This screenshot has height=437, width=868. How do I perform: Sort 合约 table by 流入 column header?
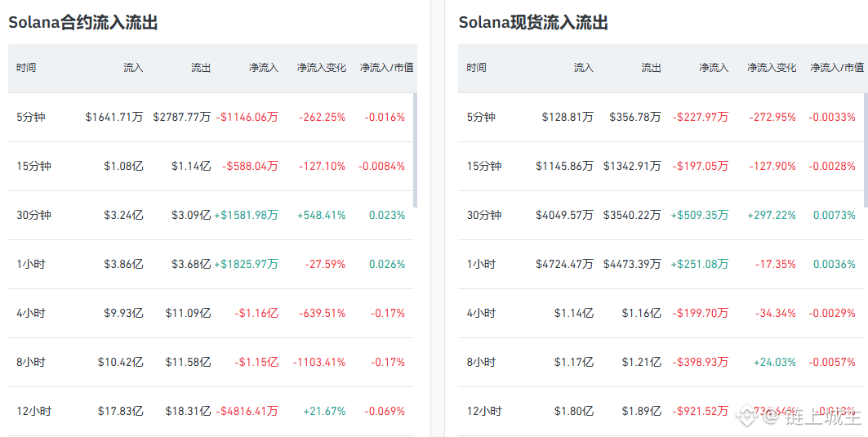(x=133, y=68)
